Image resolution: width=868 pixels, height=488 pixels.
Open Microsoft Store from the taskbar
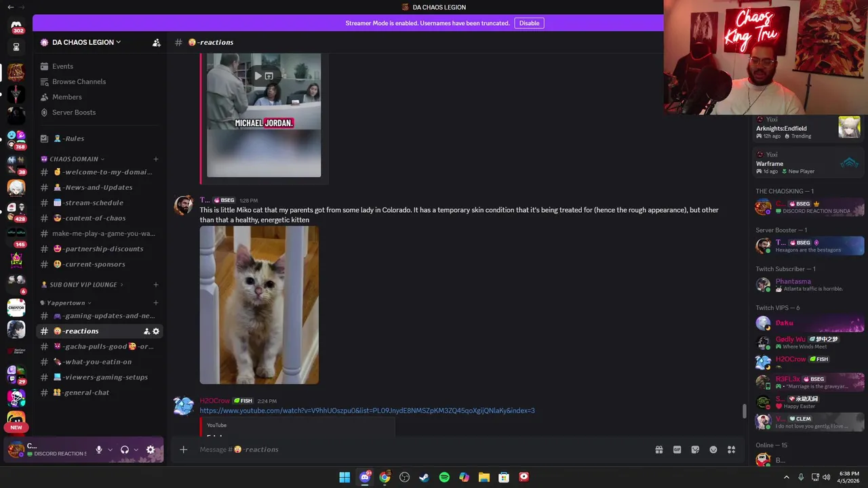(504, 477)
